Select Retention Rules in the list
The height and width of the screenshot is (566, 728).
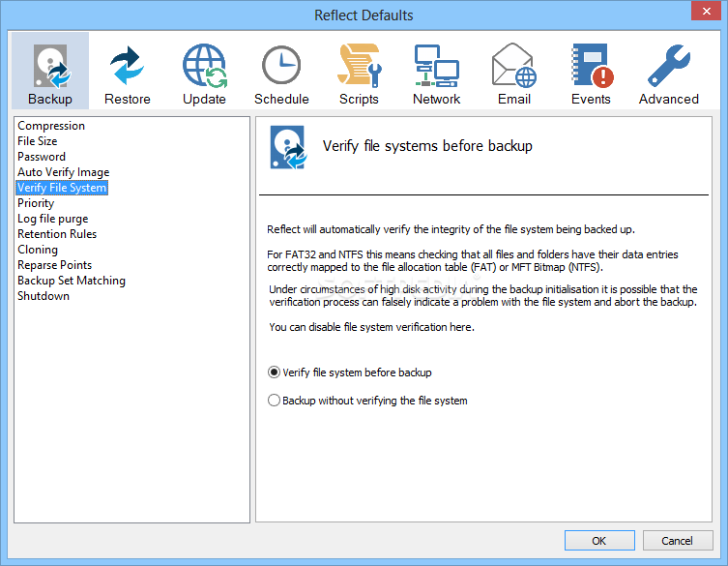pyautogui.click(x=57, y=234)
